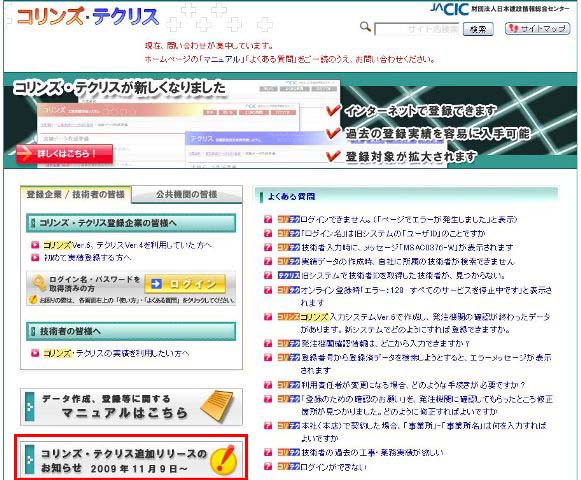Click the red 詳しくはこちら! banner button

click(64, 153)
